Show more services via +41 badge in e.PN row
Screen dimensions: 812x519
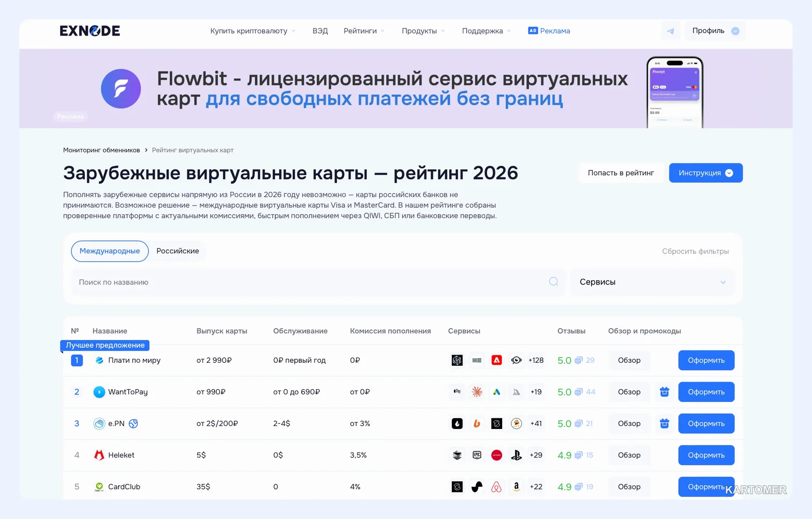[x=536, y=423]
